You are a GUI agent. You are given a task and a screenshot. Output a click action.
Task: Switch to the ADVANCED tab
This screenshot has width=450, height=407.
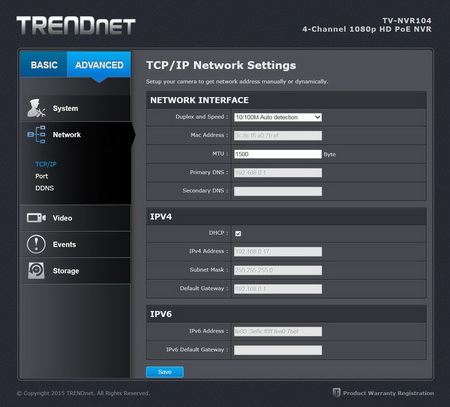point(99,64)
